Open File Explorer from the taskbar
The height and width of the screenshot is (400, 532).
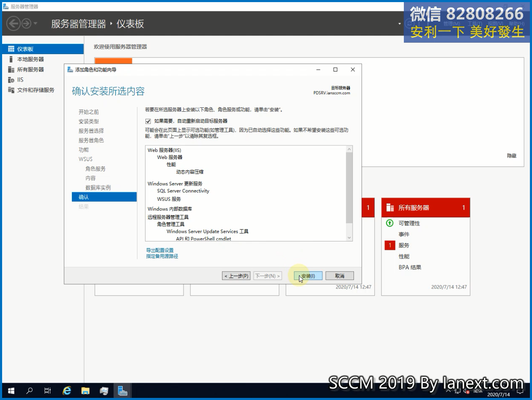pos(85,391)
